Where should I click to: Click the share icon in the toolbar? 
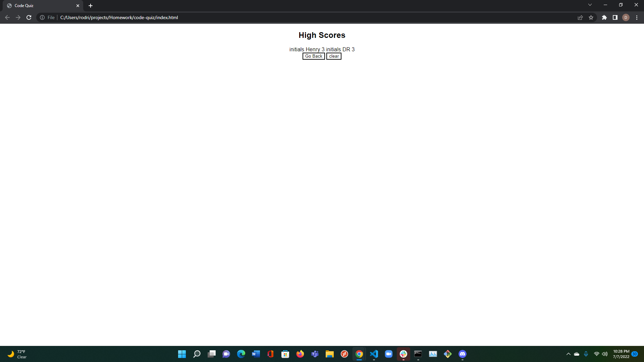(580, 17)
